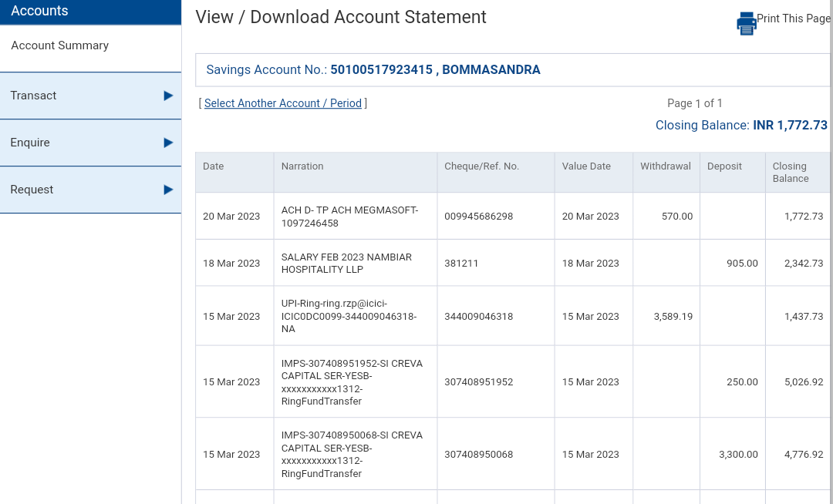Viewport: 833px width, 504px height.
Task: Open the Accounts header tab
Action: [x=90, y=11]
